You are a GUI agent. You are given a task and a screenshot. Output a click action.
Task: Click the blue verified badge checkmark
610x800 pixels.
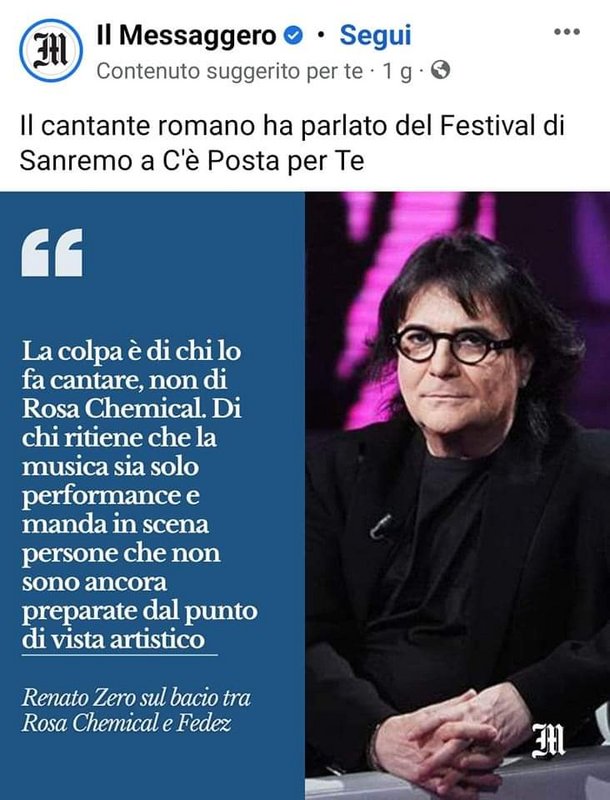click(x=293, y=36)
